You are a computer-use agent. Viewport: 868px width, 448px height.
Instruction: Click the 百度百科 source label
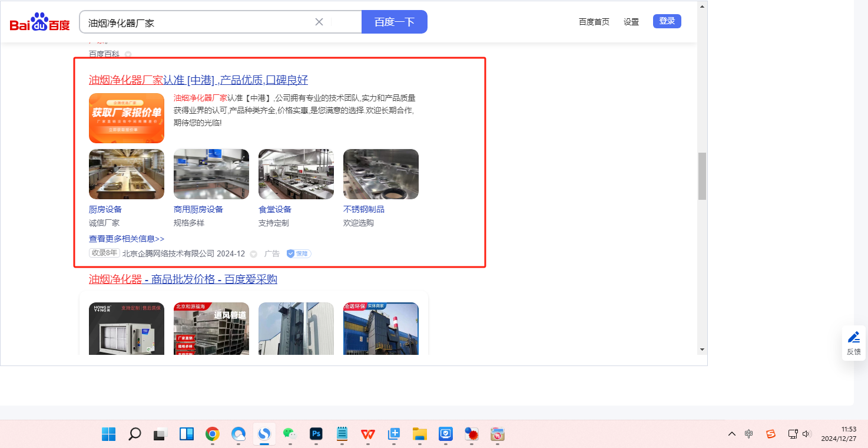[x=104, y=54]
